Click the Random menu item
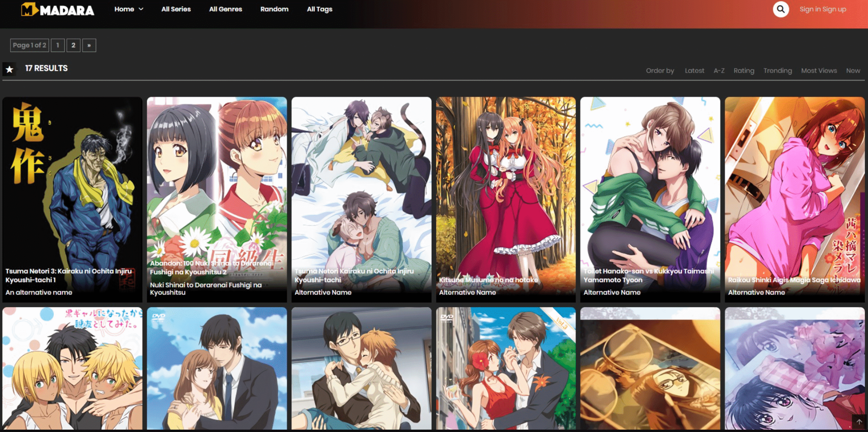 click(x=274, y=9)
